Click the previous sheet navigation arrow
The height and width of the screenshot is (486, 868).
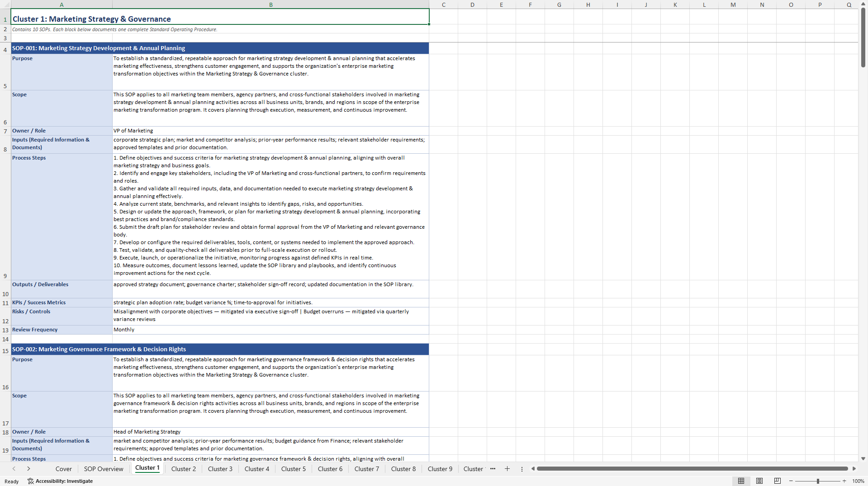click(14, 469)
